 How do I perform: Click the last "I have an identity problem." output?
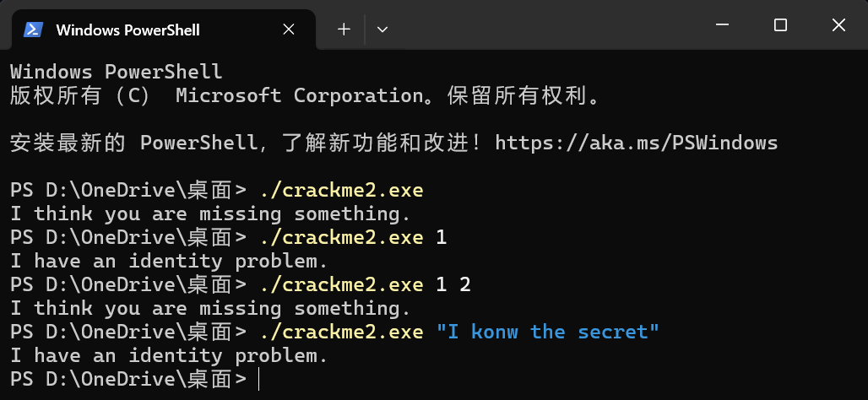click(169, 356)
